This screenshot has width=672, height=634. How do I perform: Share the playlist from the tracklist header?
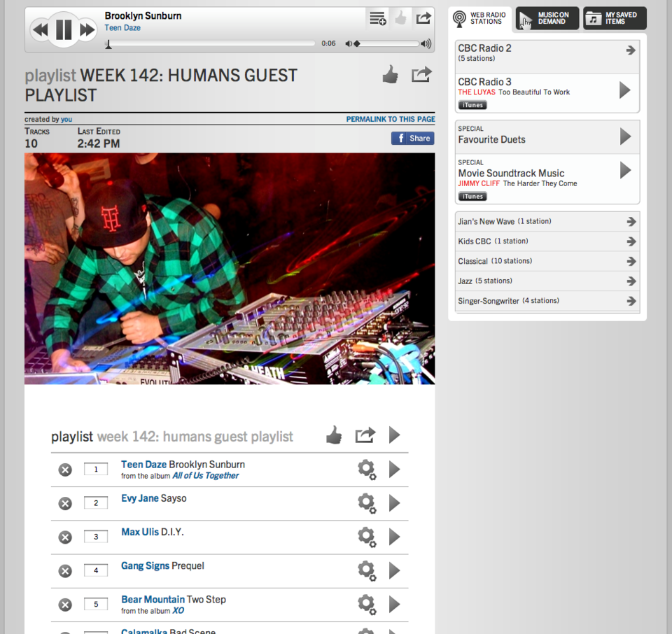[365, 435]
